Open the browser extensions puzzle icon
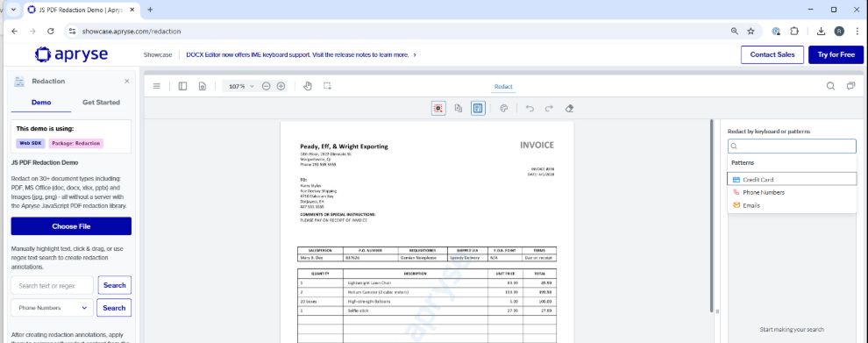The width and height of the screenshot is (868, 343). [x=794, y=32]
